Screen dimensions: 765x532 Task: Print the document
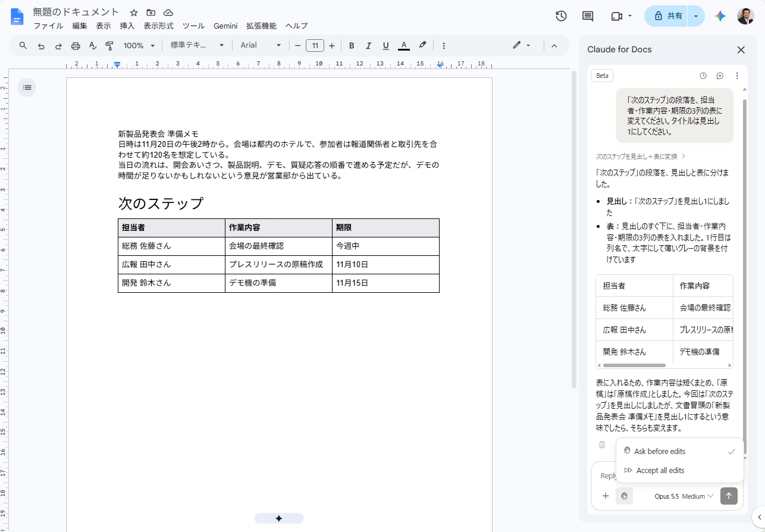coord(76,45)
